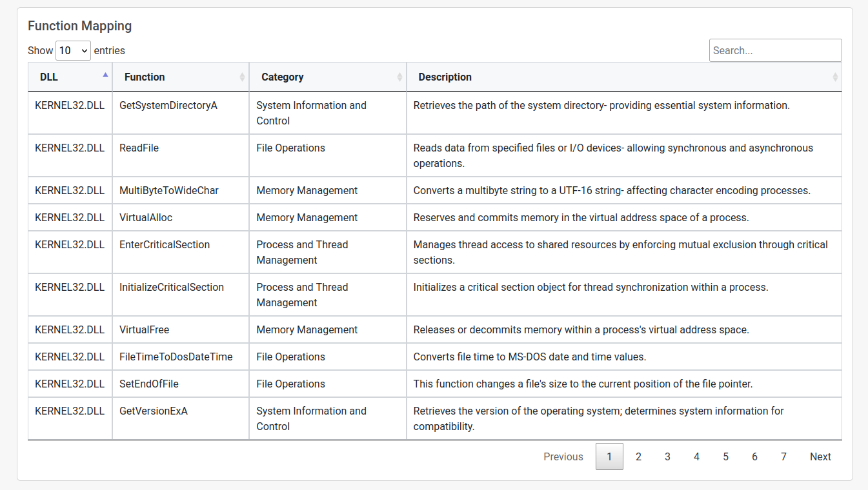Jump to pagination page 4
The width and height of the screenshot is (868, 490).
click(x=696, y=456)
